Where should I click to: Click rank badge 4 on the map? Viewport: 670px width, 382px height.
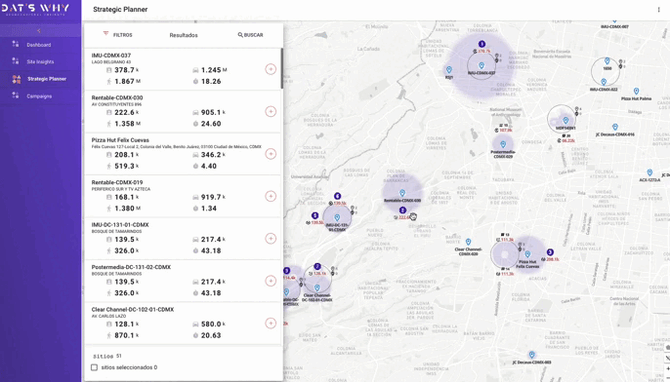tap(338, 197)
